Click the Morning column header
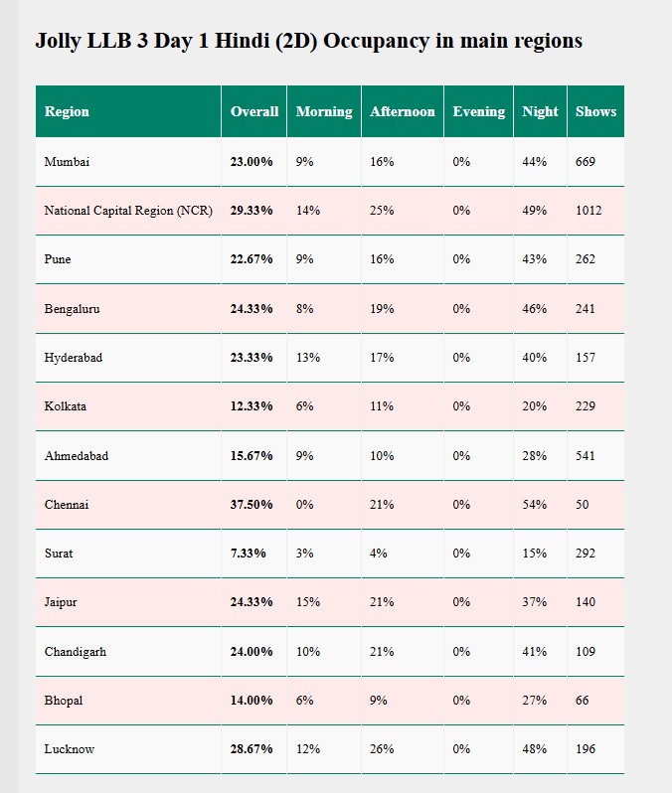 point(324,111)
